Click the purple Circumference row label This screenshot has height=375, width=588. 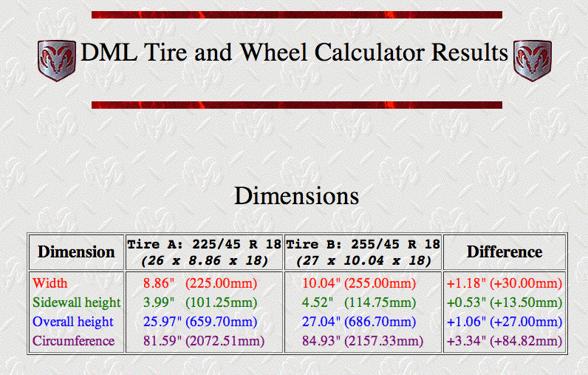pyautogui.click(x=73, y=341)
